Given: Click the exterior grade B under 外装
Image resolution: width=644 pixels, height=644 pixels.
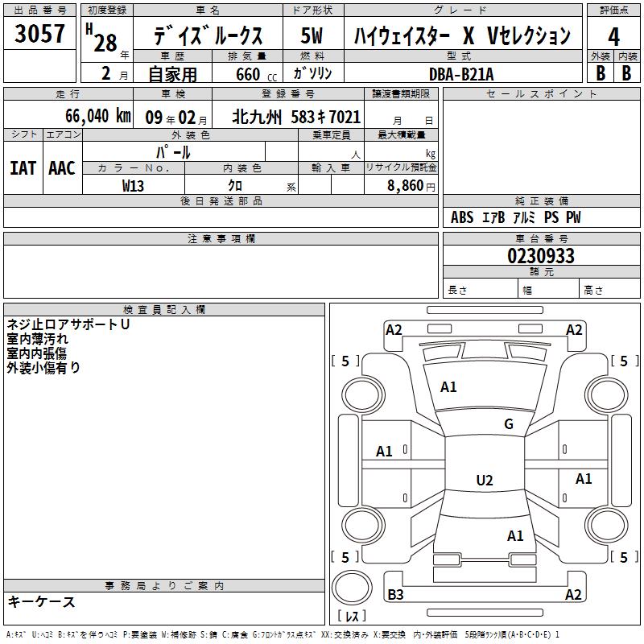Looking at the screenshot, I should (x=601, y=73).
